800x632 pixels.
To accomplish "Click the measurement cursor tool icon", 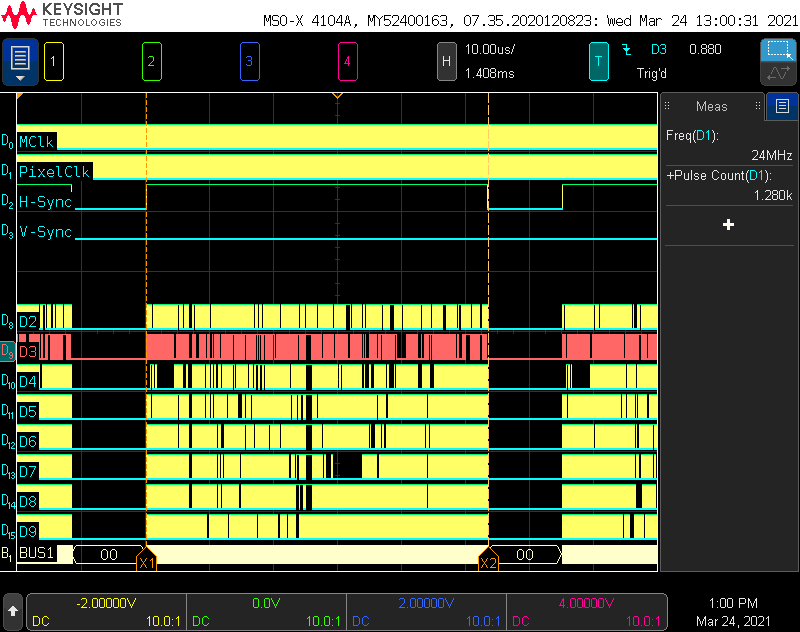I will click(779, 73).
